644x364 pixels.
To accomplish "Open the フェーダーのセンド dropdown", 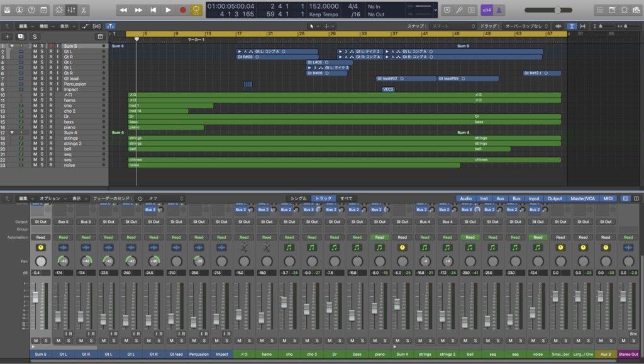I will click(164, 198).
